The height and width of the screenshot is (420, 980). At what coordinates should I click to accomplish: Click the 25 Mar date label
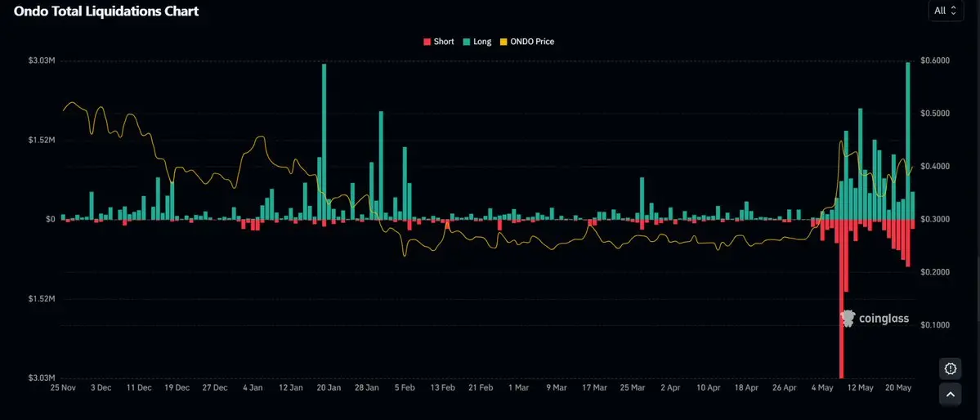[633, 387]
